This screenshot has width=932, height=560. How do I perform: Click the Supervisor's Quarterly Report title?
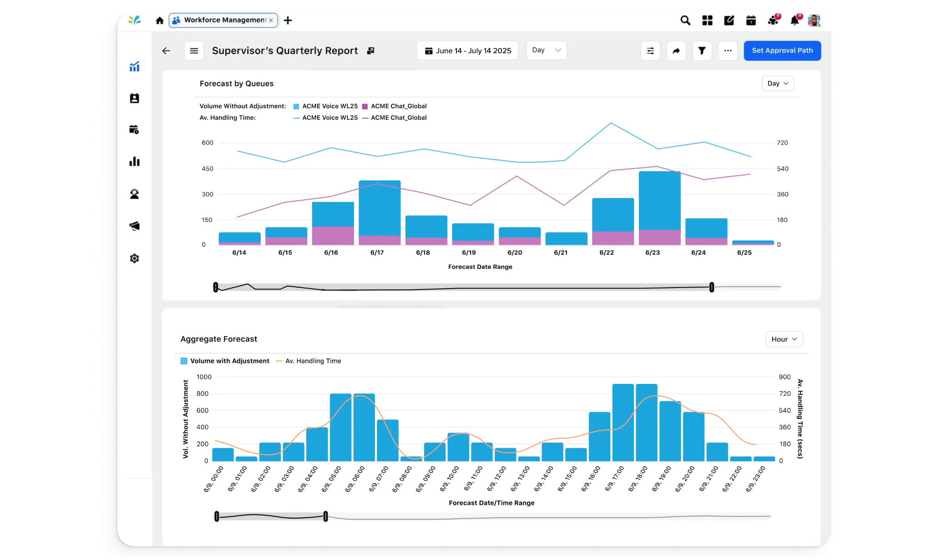(285, 51)
